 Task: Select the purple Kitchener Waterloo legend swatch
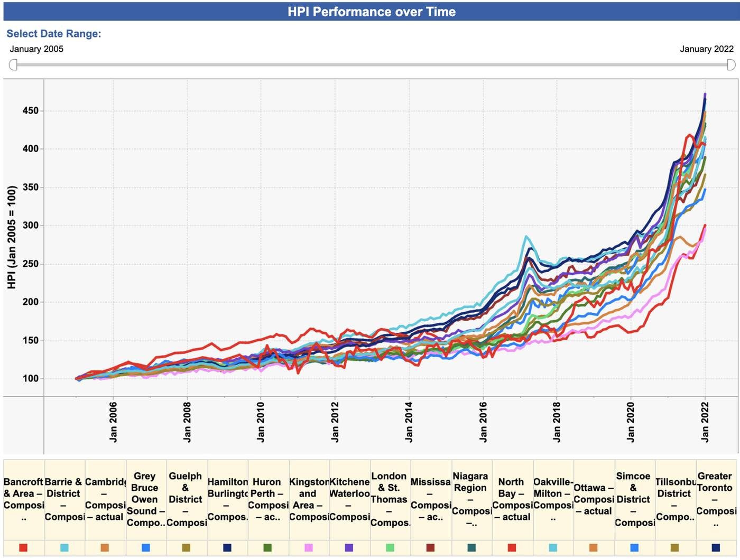[349, 548]
